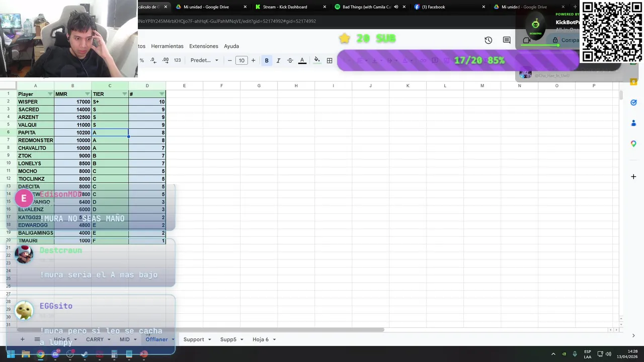Open the Steam taskbar icon
The image size is (644, 362).
pyautogui.click(x=85, y=354)
